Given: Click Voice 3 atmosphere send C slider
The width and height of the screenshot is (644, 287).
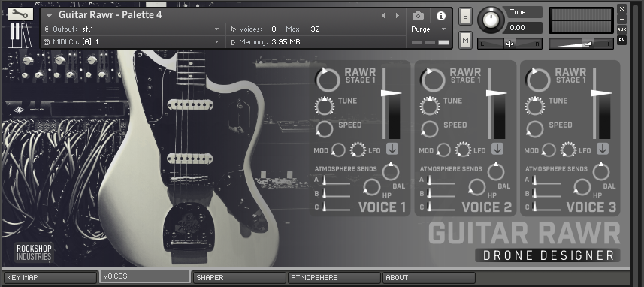Looking at the screenshot, I should [546, 207].
